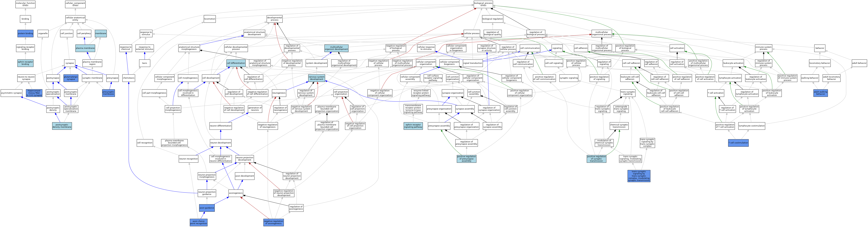Click the 'ephrin receptor binding' node
The height and width of the screenshot is (227, 868).
point(25,63)
